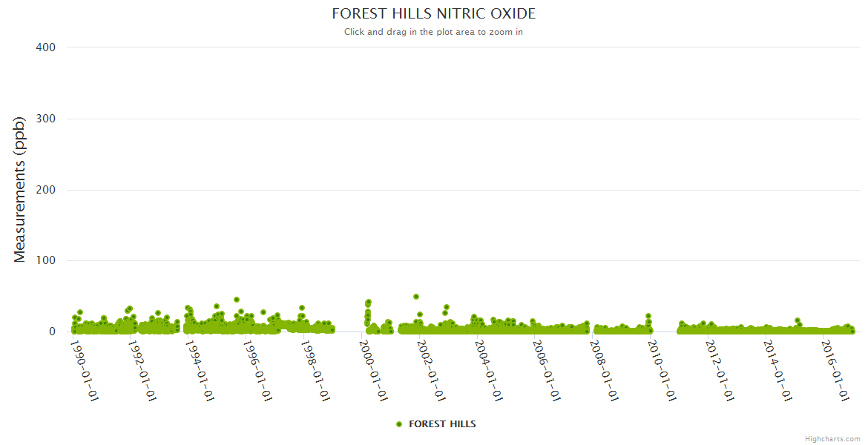This screenshot has width=868, height=445.
Task: Click the zoom-in instruction subtitle text
Action: (433, 32)
